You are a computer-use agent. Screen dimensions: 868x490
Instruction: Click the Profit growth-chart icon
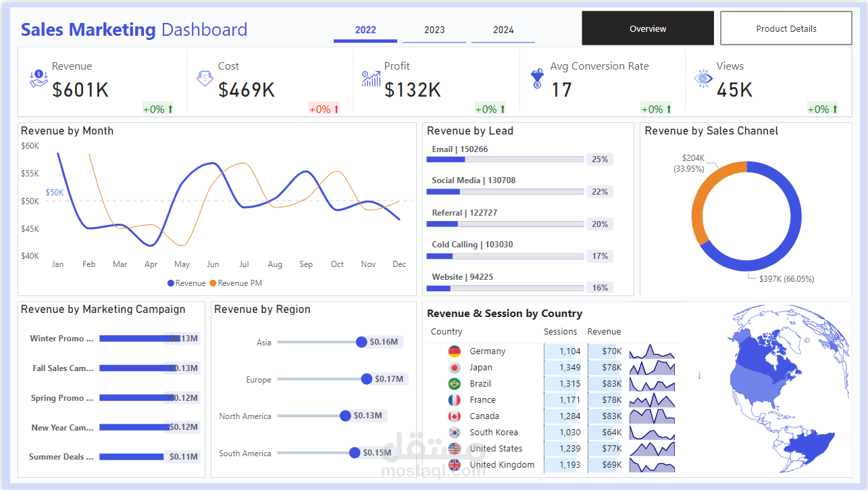click(x=370, y=78)
